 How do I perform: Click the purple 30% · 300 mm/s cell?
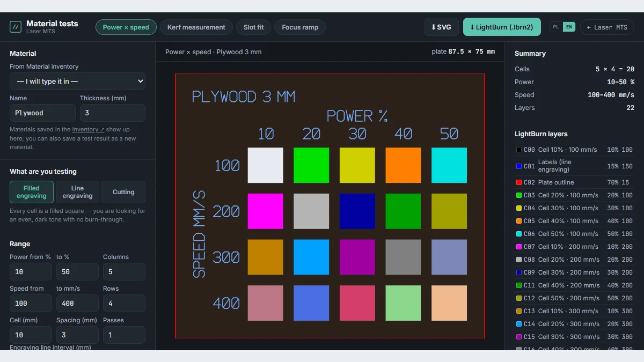coord(357,257)
